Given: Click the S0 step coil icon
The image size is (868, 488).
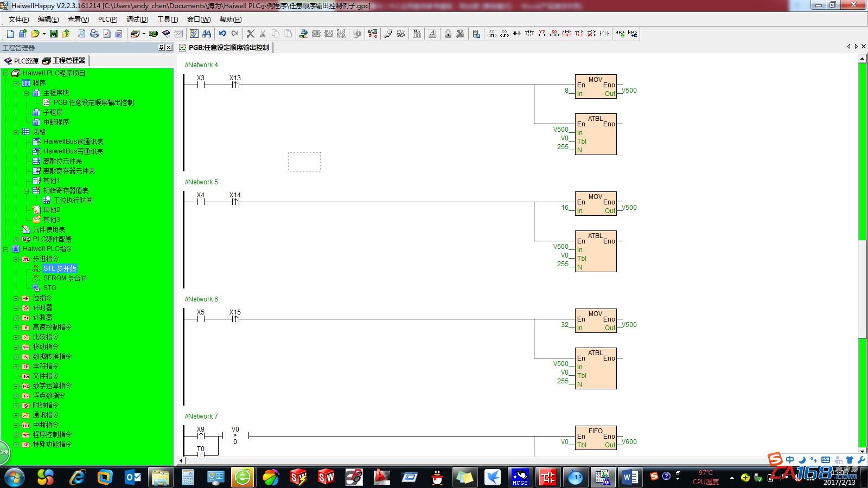Looking at the screenshot, I should [x=505, y=34].
